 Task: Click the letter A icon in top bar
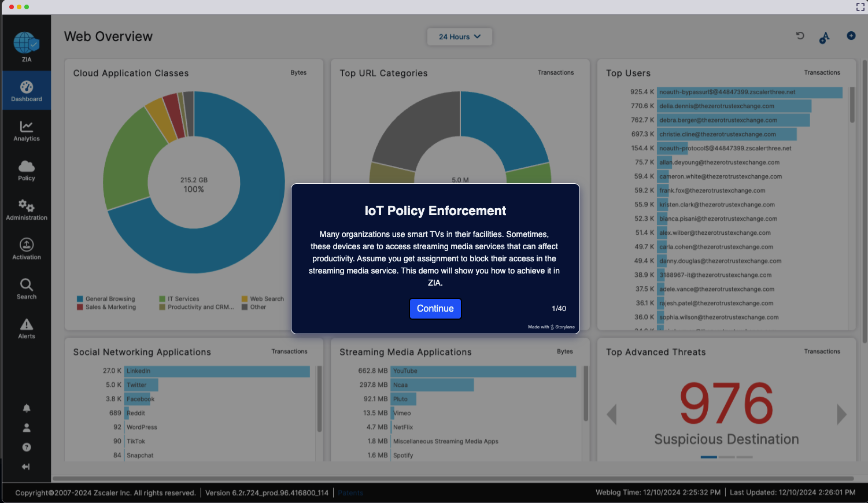(x=825, y=37)
